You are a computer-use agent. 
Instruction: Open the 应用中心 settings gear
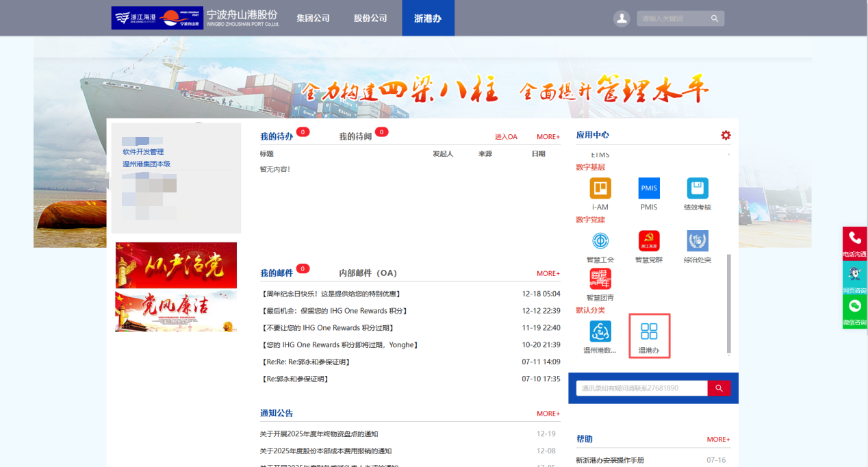(726, 135)
